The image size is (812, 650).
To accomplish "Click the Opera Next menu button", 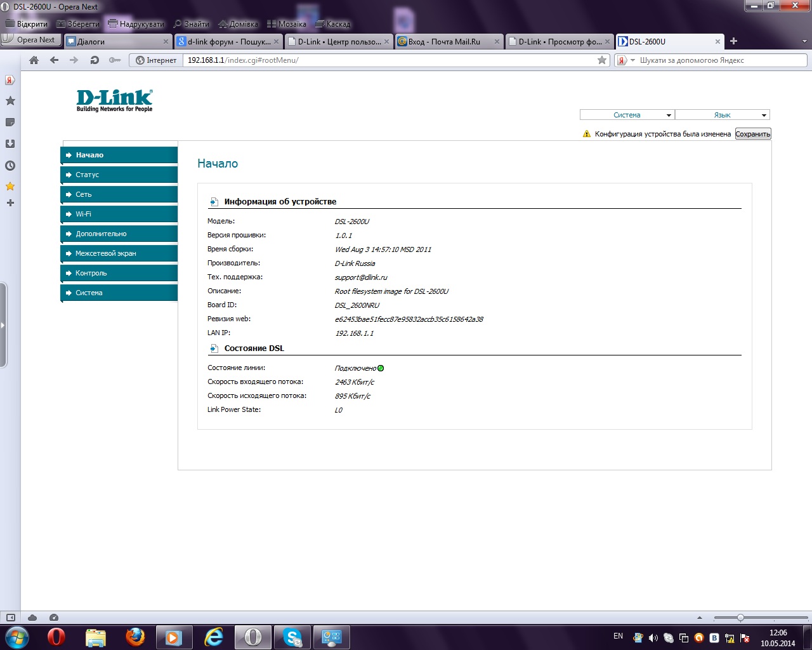I will [30, 40].
